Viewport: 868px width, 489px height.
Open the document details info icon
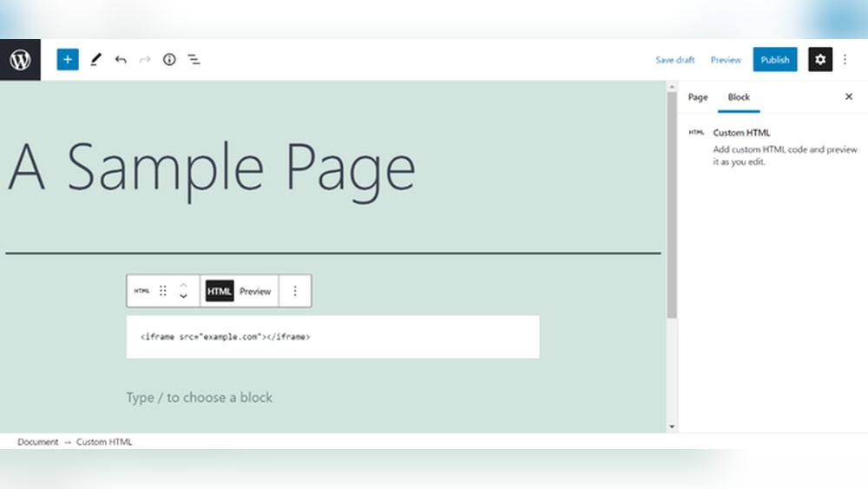169,60
